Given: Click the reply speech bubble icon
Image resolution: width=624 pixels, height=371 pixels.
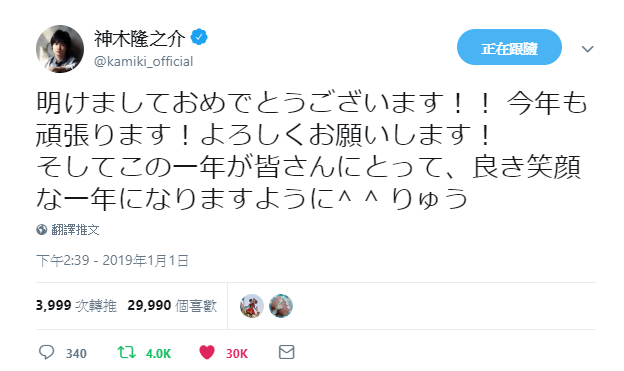Looking at the screenshot, I should 46,352.
